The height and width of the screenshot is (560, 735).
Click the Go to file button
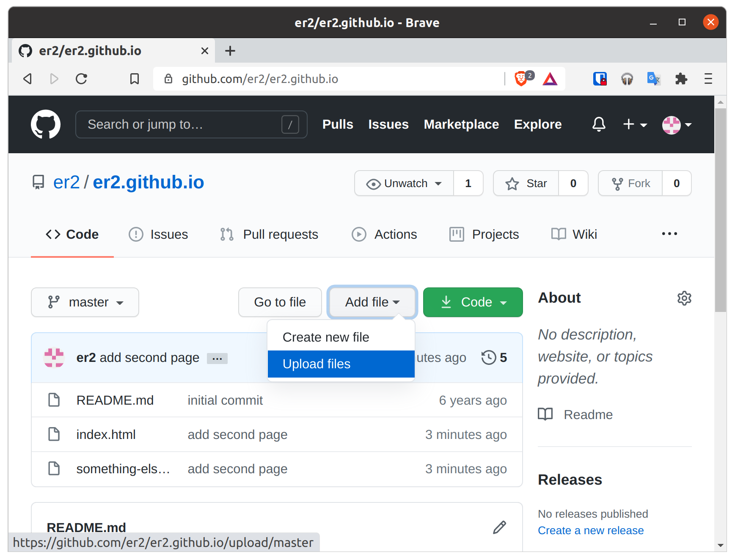click(280, 302)
